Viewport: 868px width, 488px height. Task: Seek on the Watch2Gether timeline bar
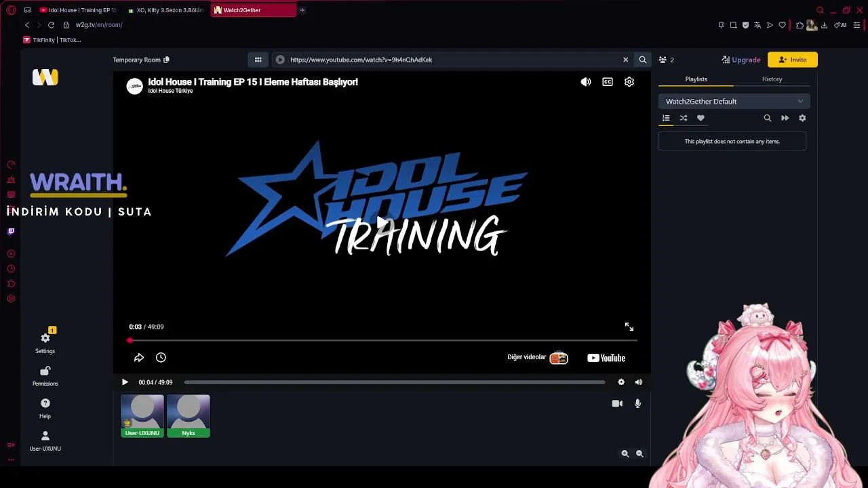395,382
